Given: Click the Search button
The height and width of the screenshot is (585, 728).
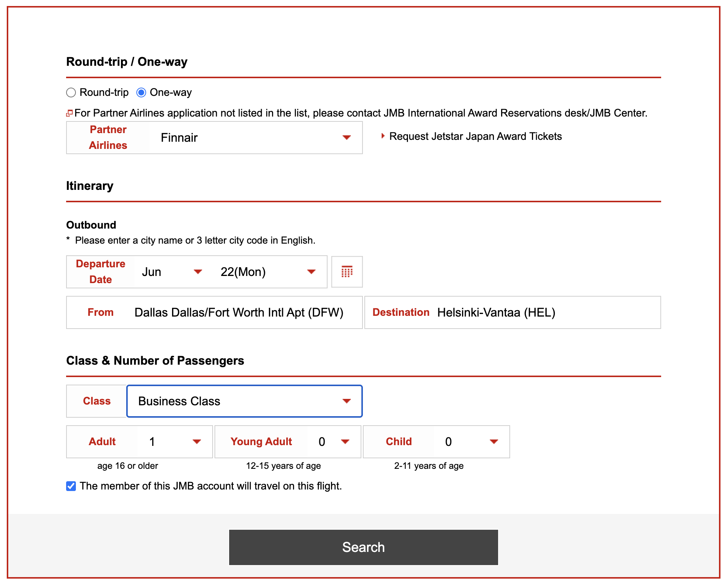Looking at the screenshot, I should [x=364, y=547].
